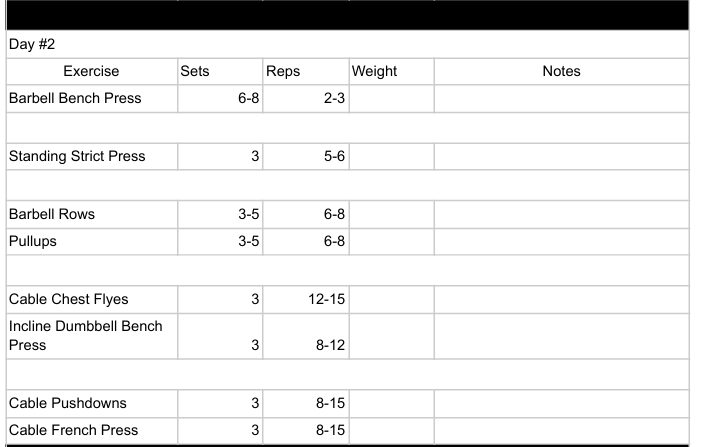Select the Notes cell for Barbell Rows
Screen dimensions: 702x447
(x=561, y=214)
